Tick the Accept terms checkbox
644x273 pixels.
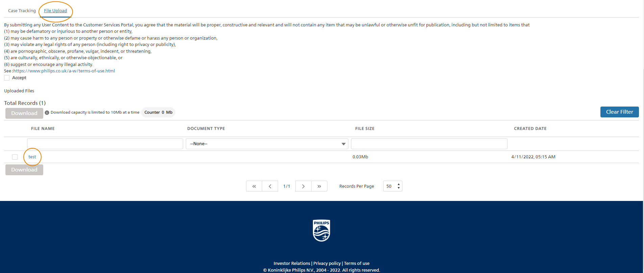point(7,78)
